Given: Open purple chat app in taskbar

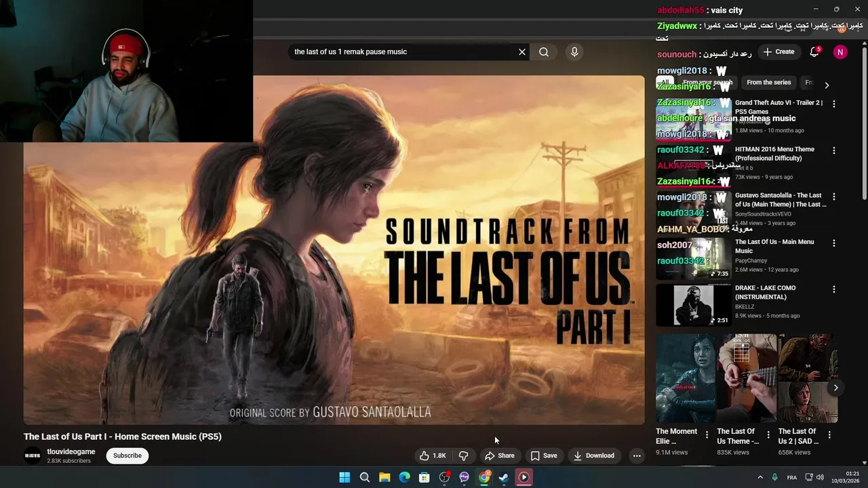Looking at the screenshot, I should coord(465,477).
